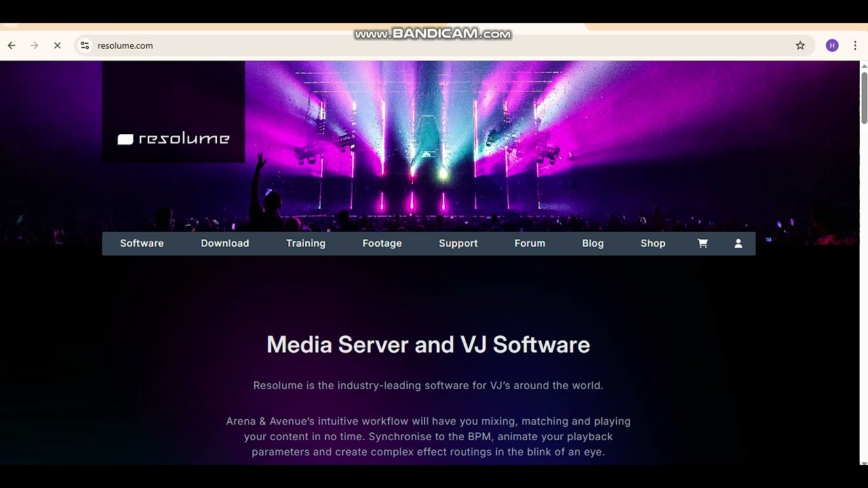Open the Training menu item

[x=306, y=243]
